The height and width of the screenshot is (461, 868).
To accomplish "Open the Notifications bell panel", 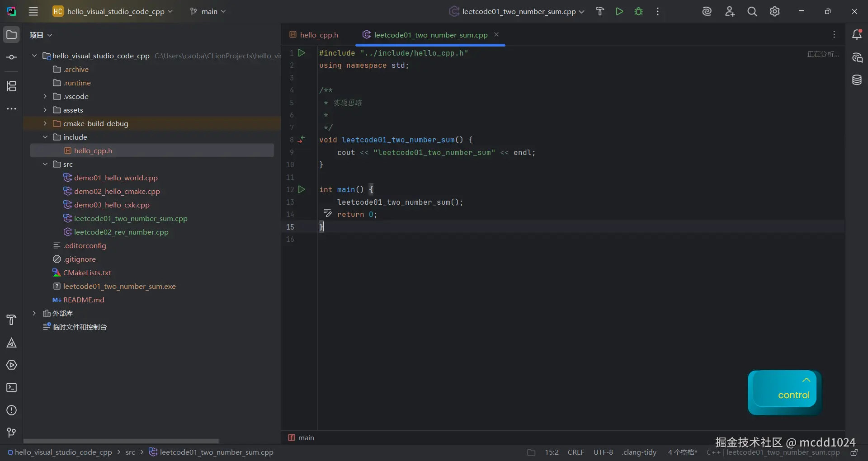I will 857,35.
